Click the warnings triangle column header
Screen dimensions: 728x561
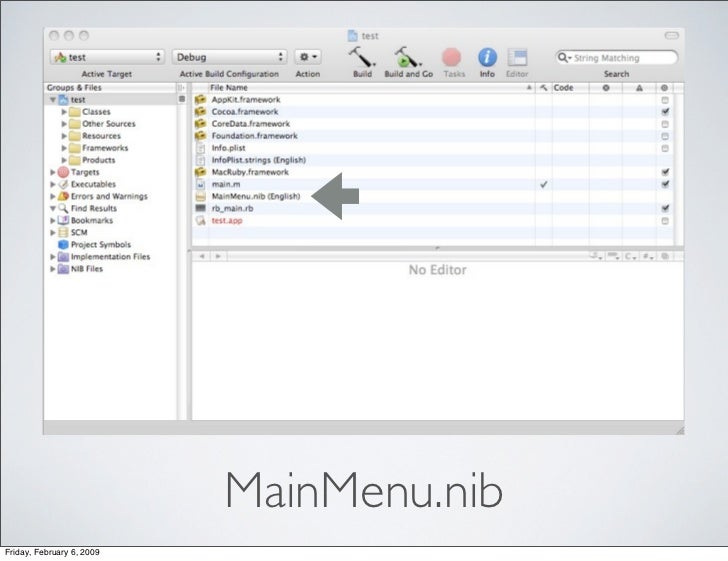point(639,87)
